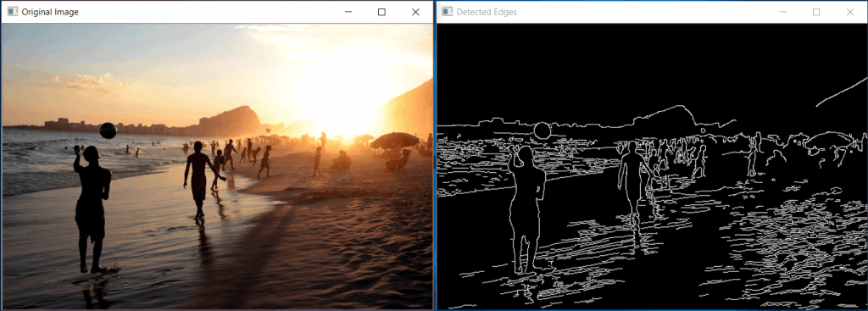Click the Original Image window icon
868x311 pixels.
[12, 12]
